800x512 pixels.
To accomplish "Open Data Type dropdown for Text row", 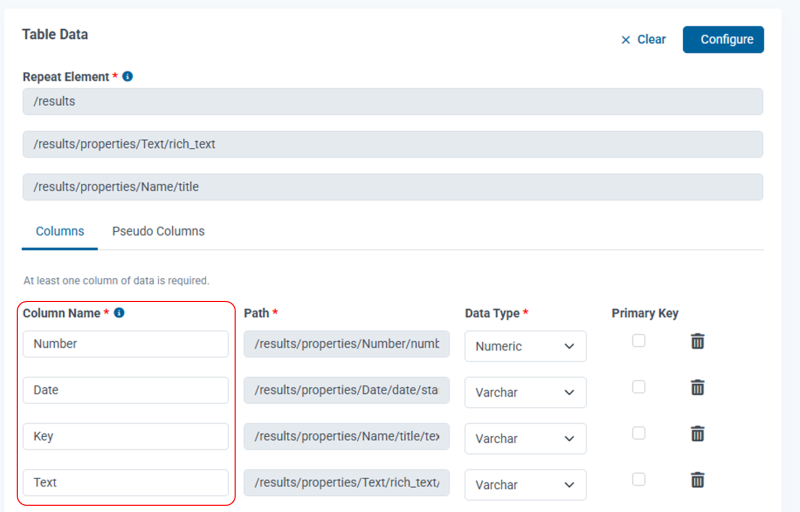I will coord(525,484).
